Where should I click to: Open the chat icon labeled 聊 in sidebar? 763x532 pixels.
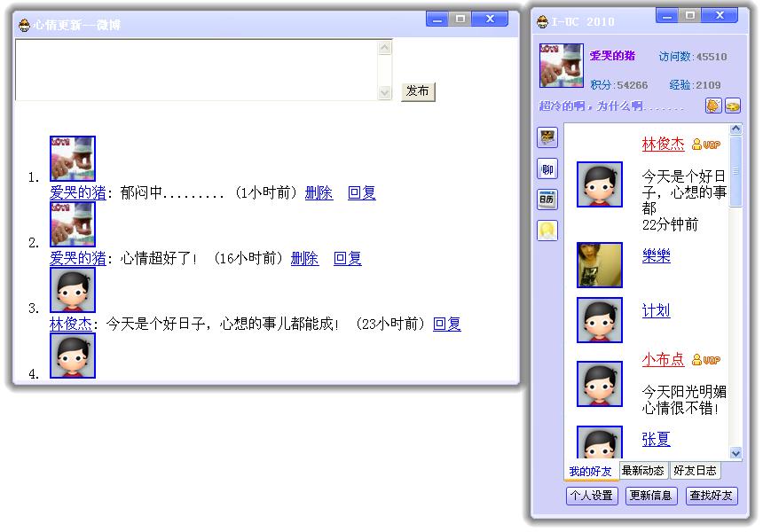click(547, 169)
